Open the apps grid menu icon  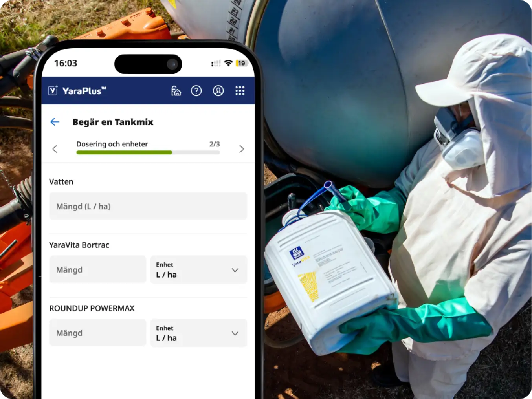[240, 91]
